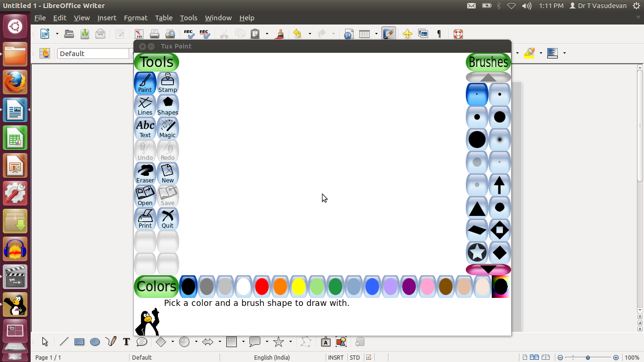Image resolution: width=644 pixels, height=362 pixels.
Task: Toggle the Navigator star icon
Action: [x=408, y=34]
